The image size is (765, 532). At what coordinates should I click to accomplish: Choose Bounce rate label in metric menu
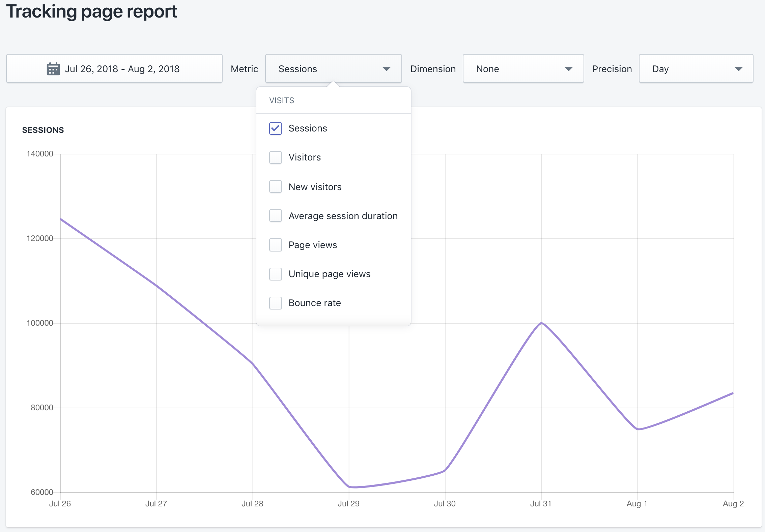click(x=314, y=303)
